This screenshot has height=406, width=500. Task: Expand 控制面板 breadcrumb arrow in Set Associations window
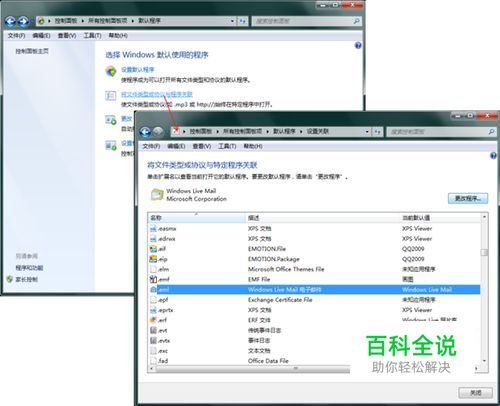(217, 132)
